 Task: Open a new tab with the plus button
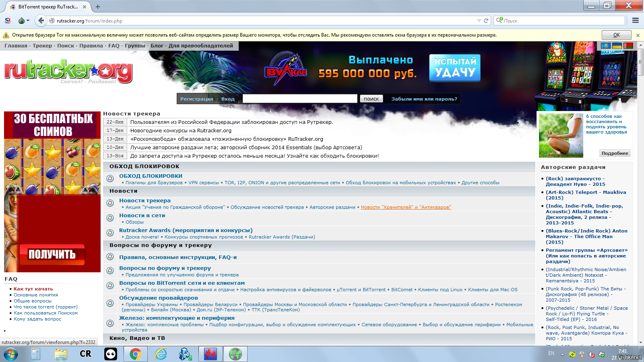coord(98,6)
